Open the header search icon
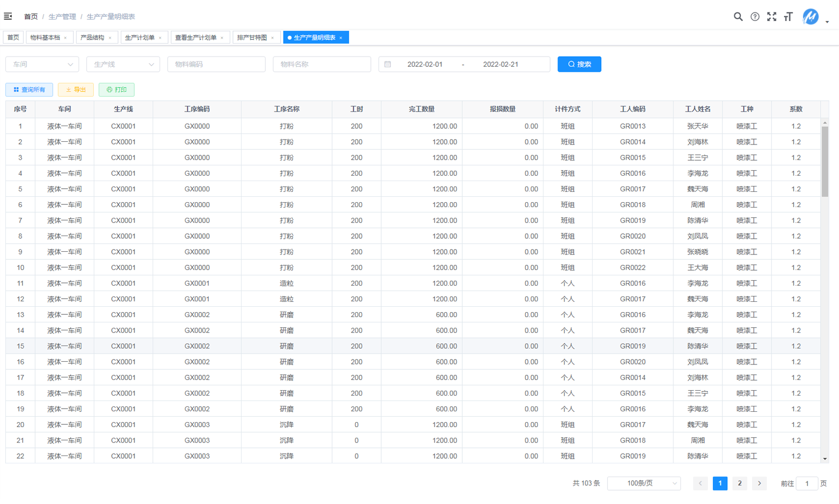Viewport: 839px width, 504px height. point(738,17)
